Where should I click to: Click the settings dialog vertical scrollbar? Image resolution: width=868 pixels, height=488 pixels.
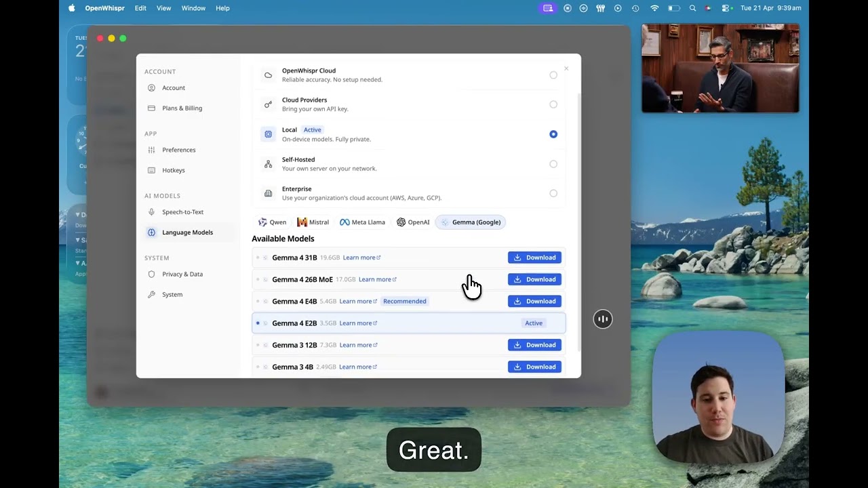tap(579, 222)
